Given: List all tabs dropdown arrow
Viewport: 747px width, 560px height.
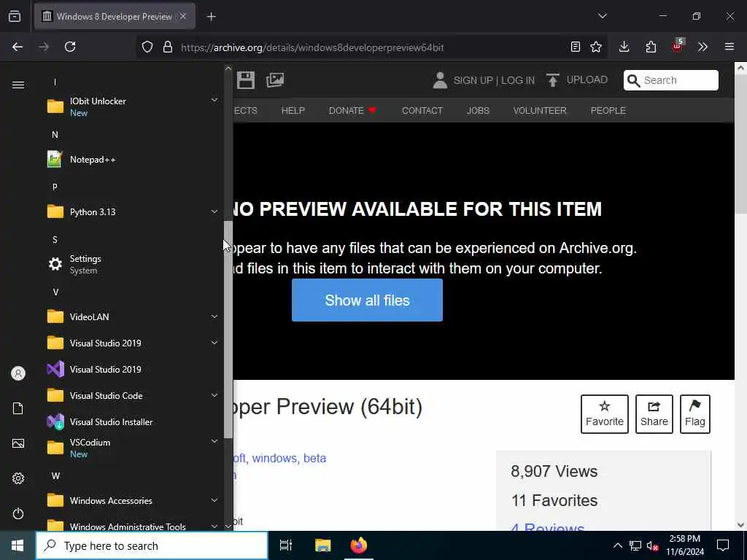Looking at the screenshot, I should pos(603,16).
